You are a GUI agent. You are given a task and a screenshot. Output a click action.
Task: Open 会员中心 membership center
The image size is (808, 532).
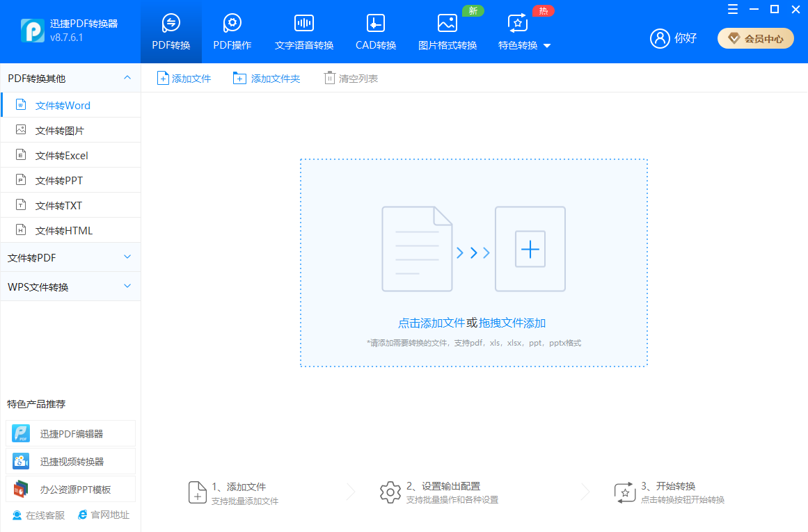pyautogui.click(x=755, y=38)
